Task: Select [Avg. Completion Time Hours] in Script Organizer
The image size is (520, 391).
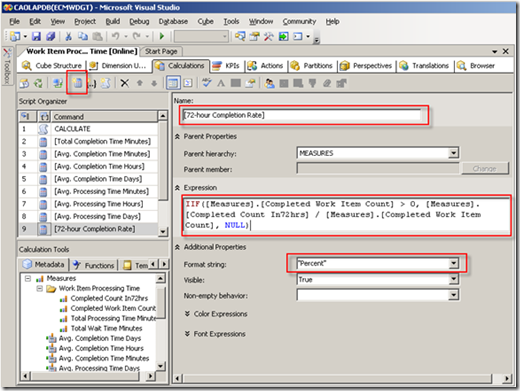Action: (88, 166)
